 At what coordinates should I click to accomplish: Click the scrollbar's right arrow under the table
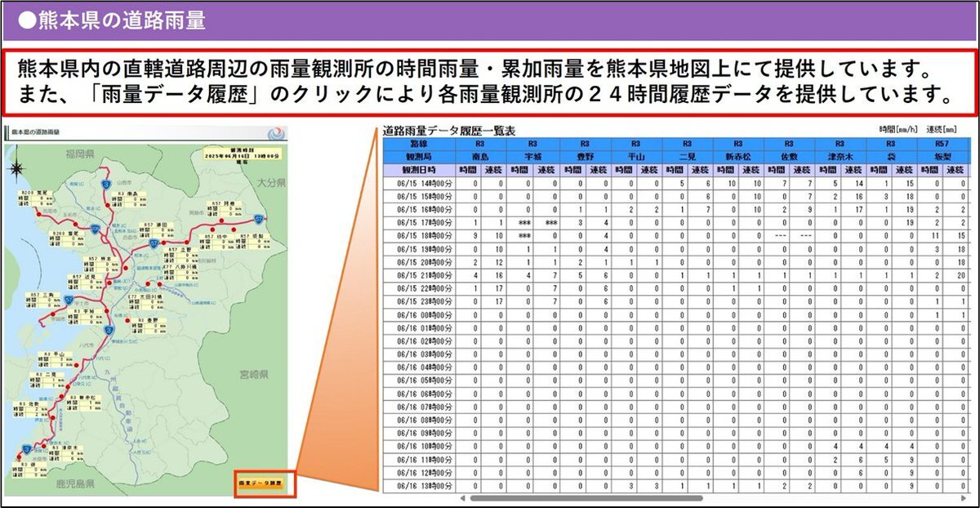(964, 497)
